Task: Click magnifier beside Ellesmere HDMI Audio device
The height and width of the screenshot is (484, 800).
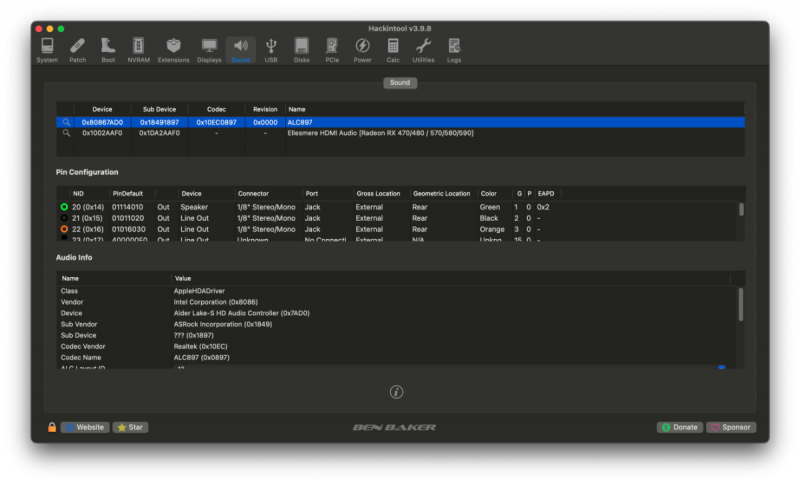Action: 66,133
